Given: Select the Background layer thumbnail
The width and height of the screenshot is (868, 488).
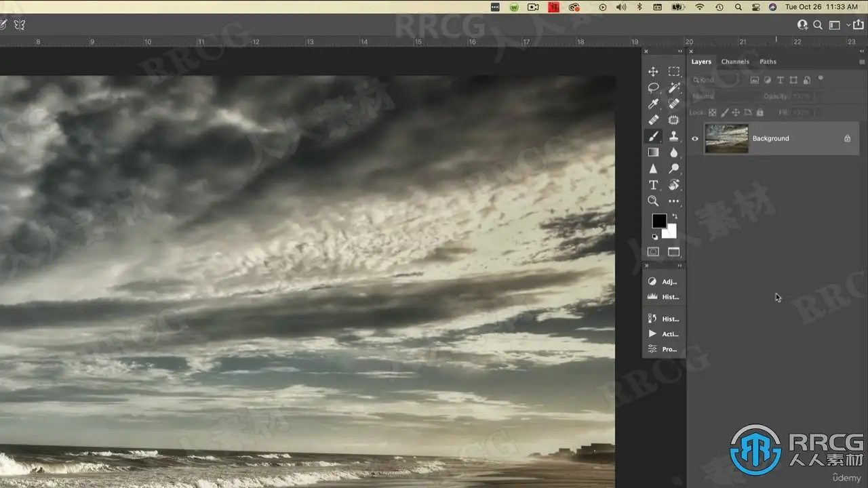Looking at the screenshot, I should pos(726,138).
